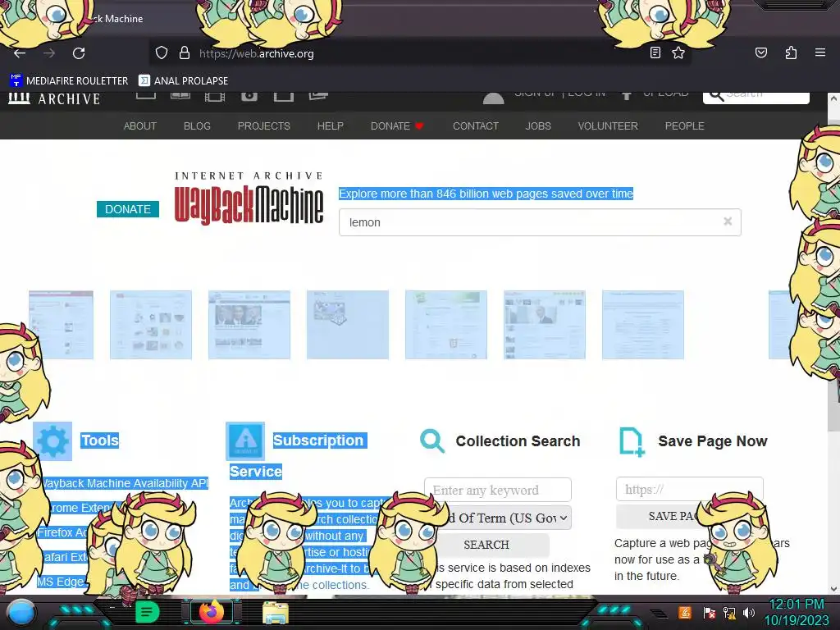This screenshot has width=840, height=630.
Task: Click the 'Save Page Now' heading
Action: (713, 441)
